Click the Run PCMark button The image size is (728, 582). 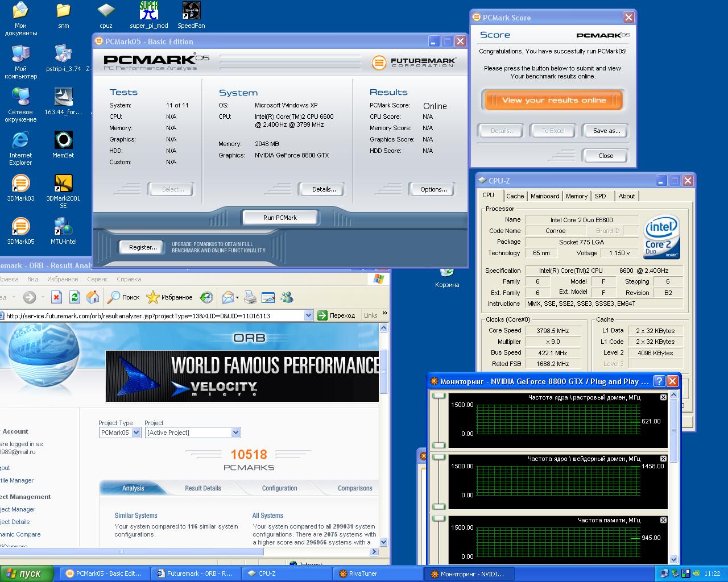[x=280, y=218]
